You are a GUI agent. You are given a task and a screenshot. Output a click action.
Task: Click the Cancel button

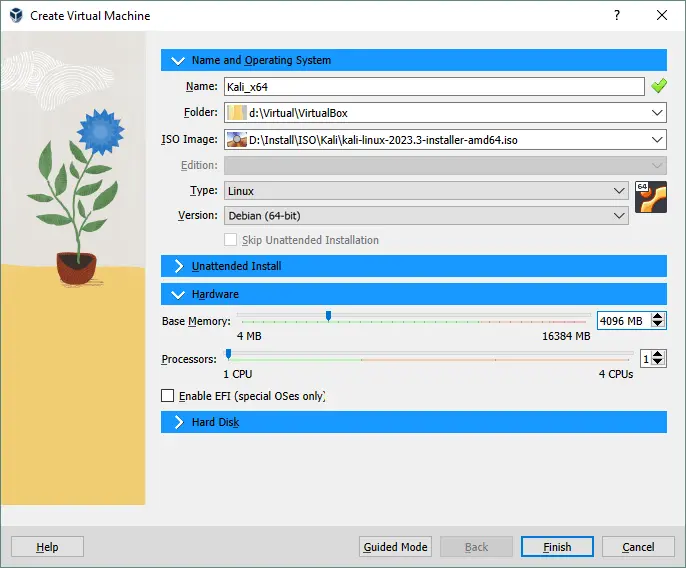tap(638, 547)
